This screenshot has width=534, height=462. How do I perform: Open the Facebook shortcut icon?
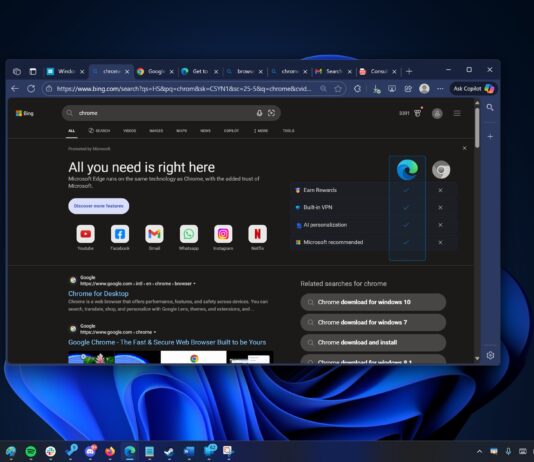[x=120, y=234]
